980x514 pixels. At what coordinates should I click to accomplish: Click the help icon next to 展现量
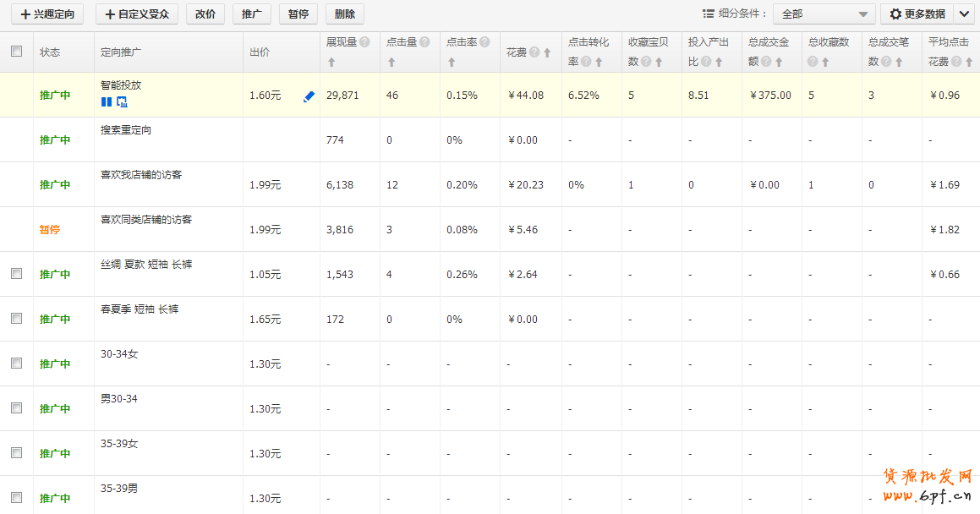(x=364, y=41)
